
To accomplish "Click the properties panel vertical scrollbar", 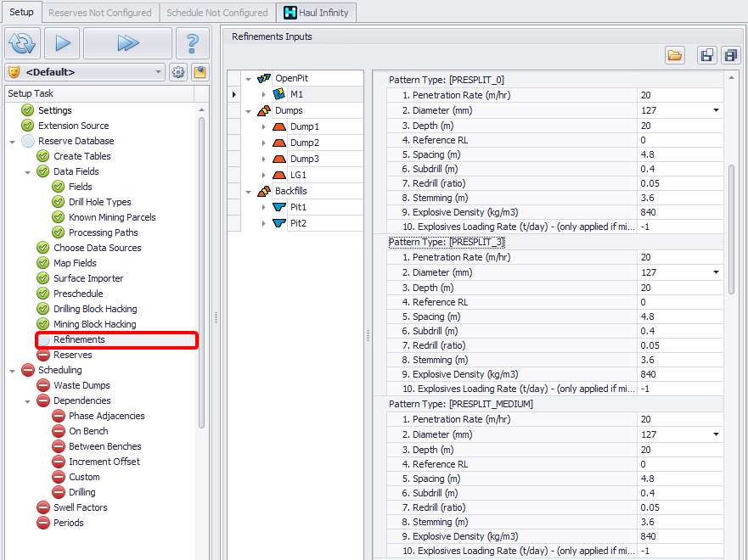I will point(732,229).
